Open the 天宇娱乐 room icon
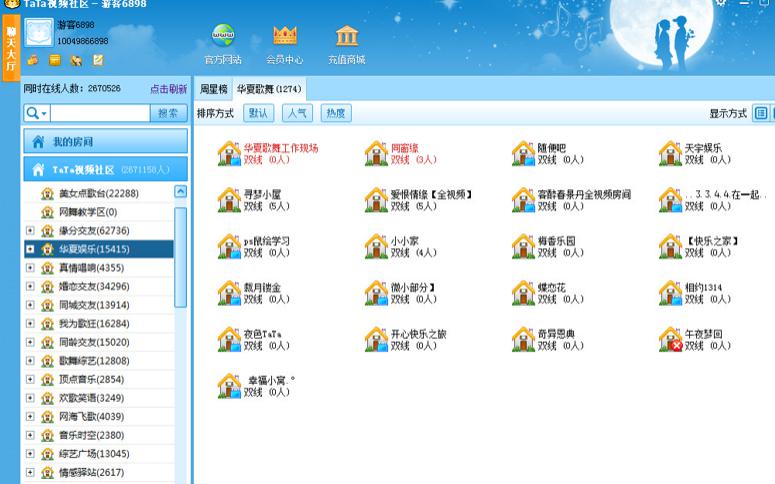Viewport: 775px width, 484px height. [671, 153]
